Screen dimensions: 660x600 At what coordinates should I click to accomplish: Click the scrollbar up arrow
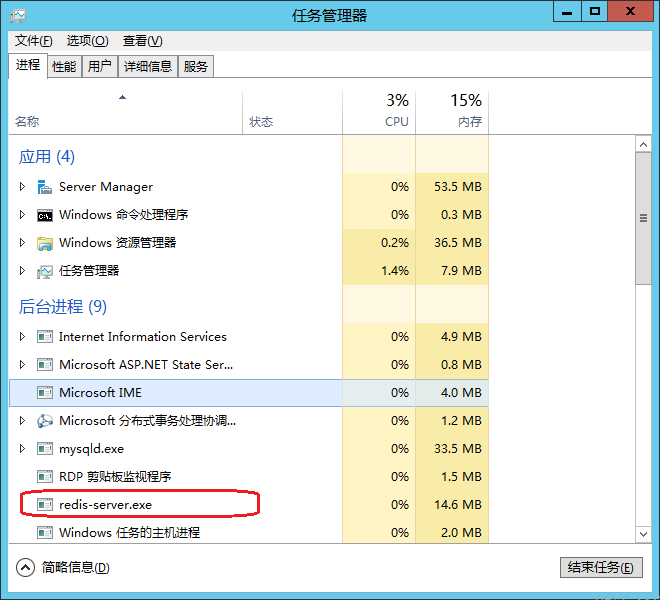643,144
